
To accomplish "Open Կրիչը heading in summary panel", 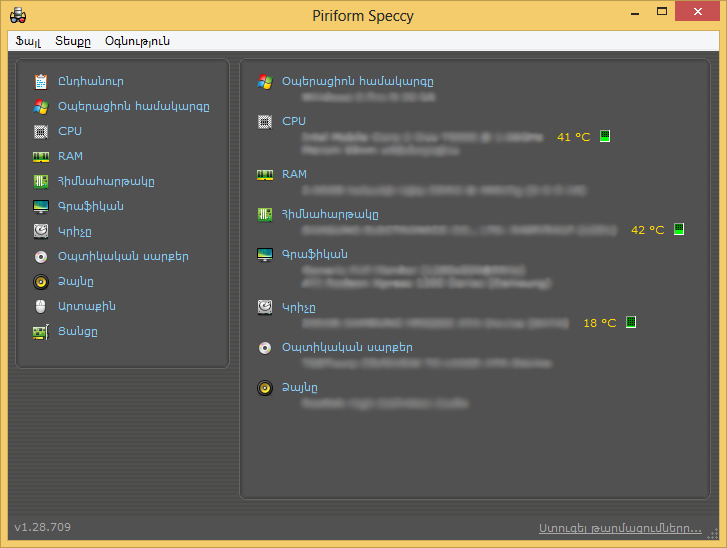I will pos(299,307).
